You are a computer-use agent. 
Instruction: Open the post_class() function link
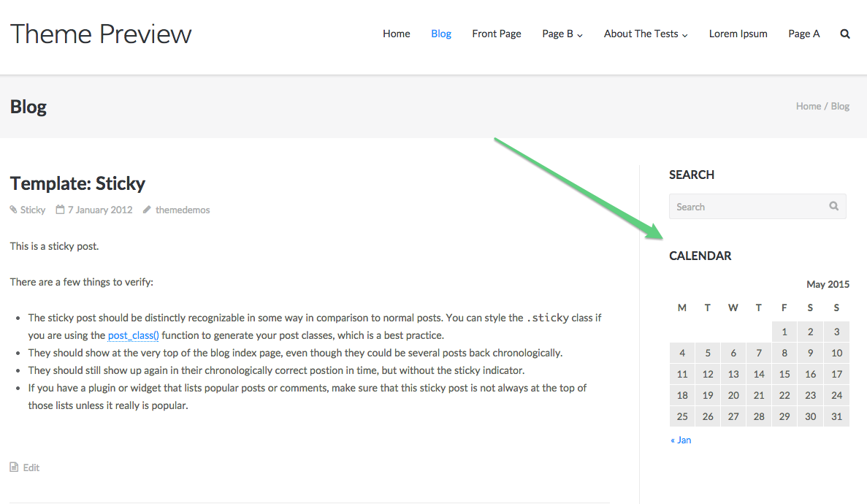click(134, 335)
